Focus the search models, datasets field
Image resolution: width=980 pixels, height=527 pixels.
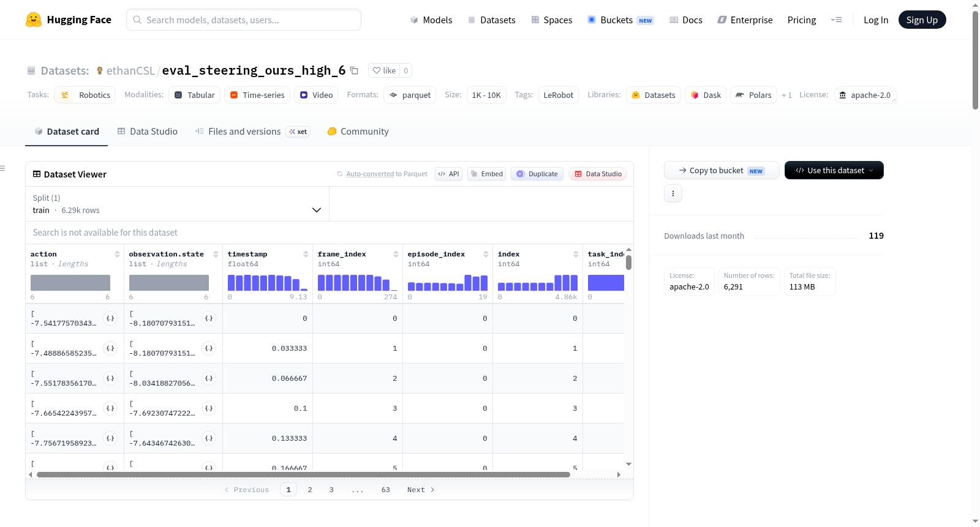click(x=244, y=20)
